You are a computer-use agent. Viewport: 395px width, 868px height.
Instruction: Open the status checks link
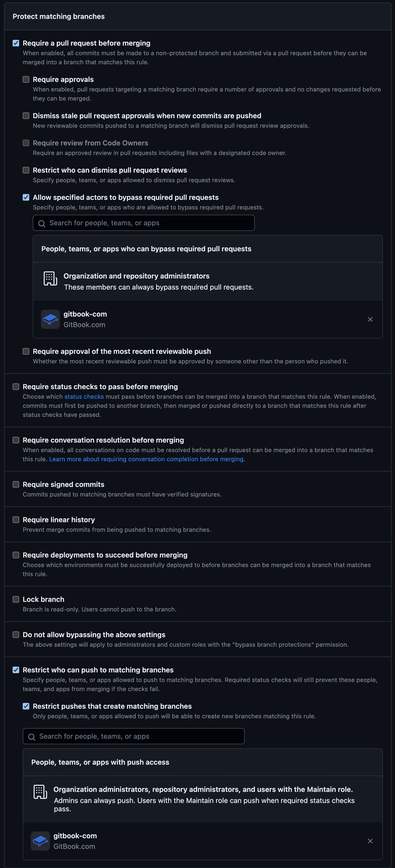pyautogui.click(x=84, y=397)
